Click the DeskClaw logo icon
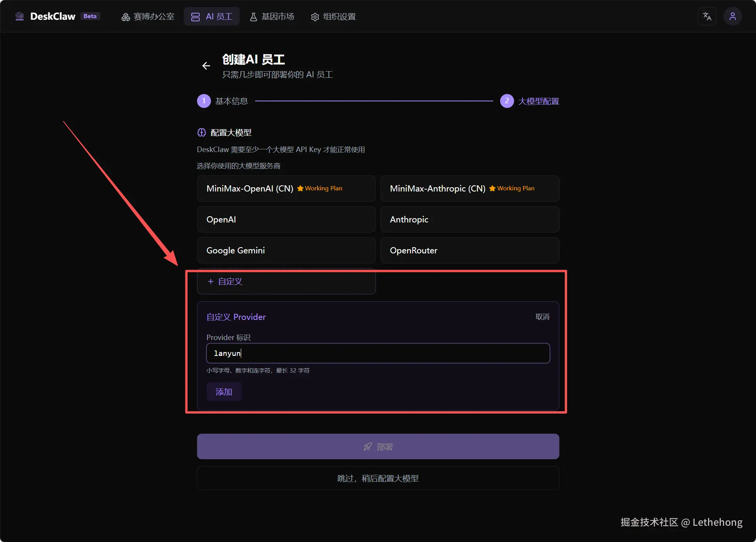 [20, 16]
